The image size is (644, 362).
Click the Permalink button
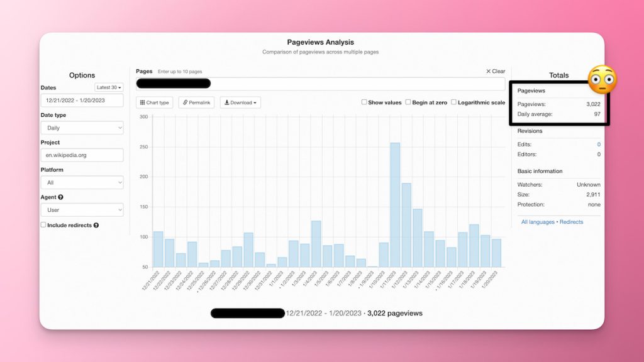point(197,102)
